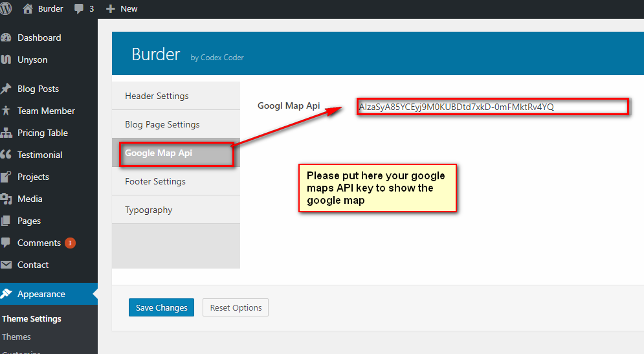Screen dimensions: 644x354
Task: Open the Unyson menu item
Action: point(32,60)
